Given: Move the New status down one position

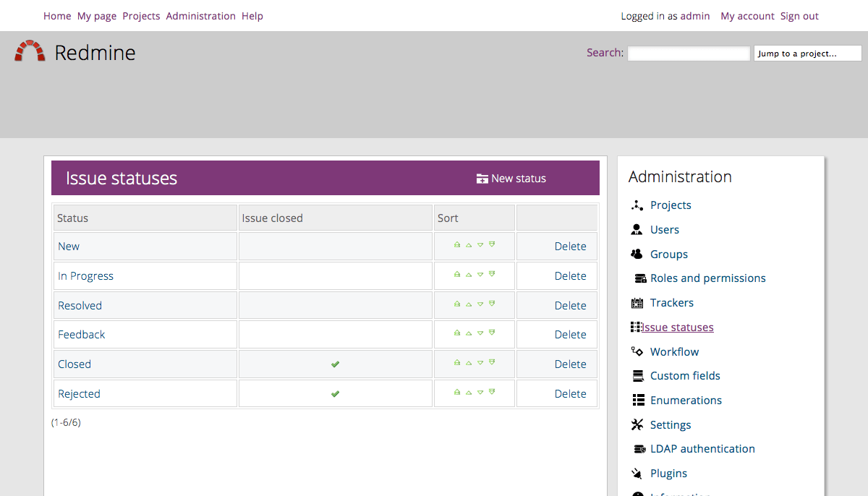Looking at the screenshot, I should (x=480, y=245).
